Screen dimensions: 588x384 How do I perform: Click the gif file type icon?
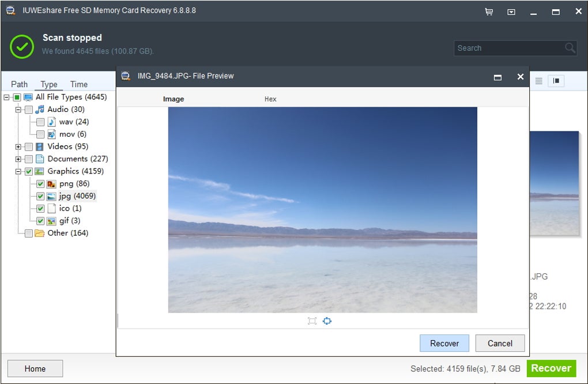[51, 221]
